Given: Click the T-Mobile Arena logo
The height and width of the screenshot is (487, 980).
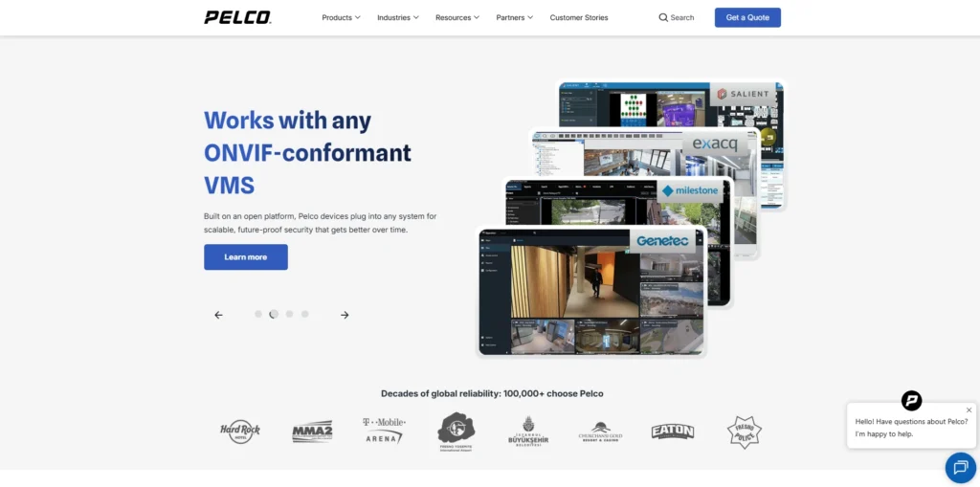Looking at the screenshot, I should (x=384, y=431).
